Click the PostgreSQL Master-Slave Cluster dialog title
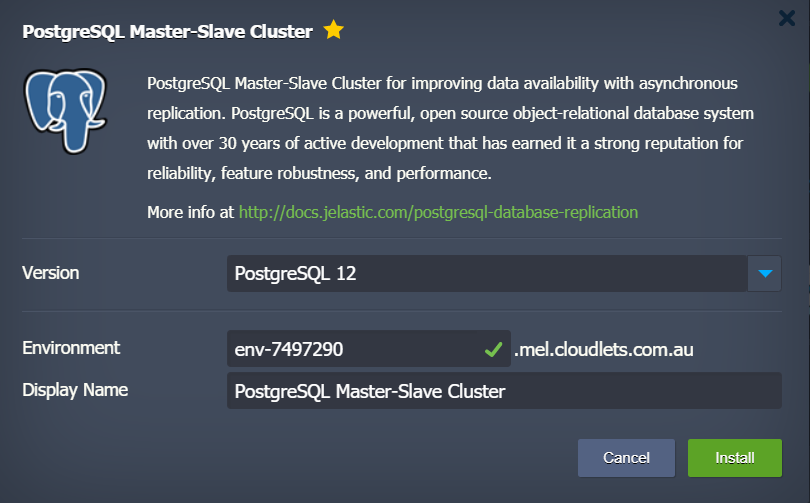This screenshot has width=810, height=503. [167, 32]
